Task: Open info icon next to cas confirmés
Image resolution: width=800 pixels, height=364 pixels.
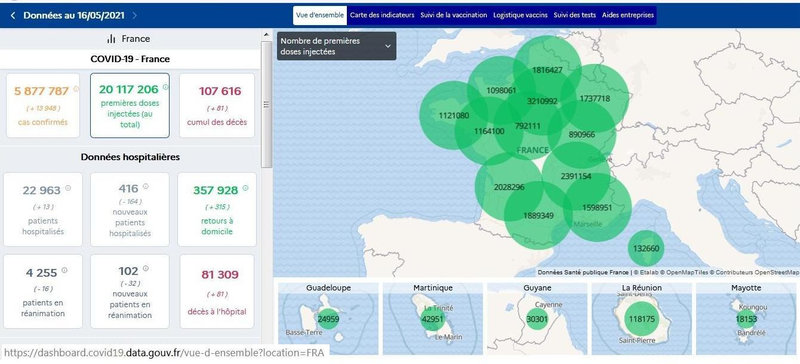Action: pos(76,88)
